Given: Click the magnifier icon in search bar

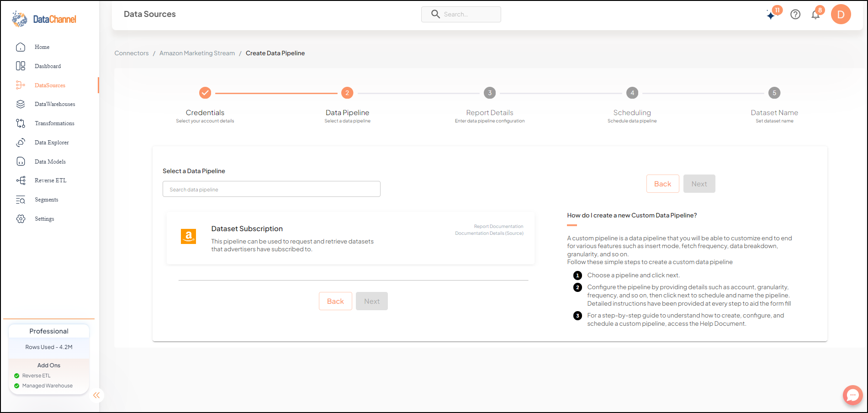Looking at the screenshot, I should tap(435, 14).
